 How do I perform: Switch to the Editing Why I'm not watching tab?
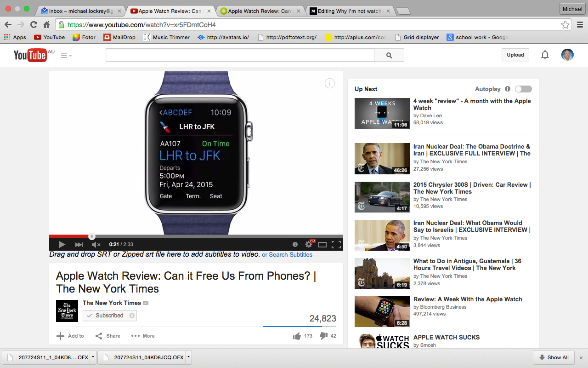351,11
